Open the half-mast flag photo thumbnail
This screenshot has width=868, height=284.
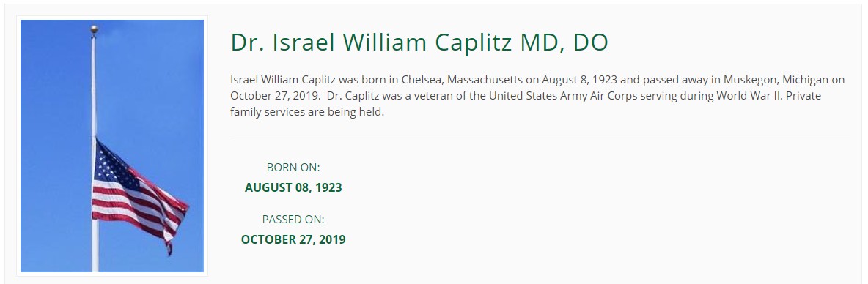(112, 146)
